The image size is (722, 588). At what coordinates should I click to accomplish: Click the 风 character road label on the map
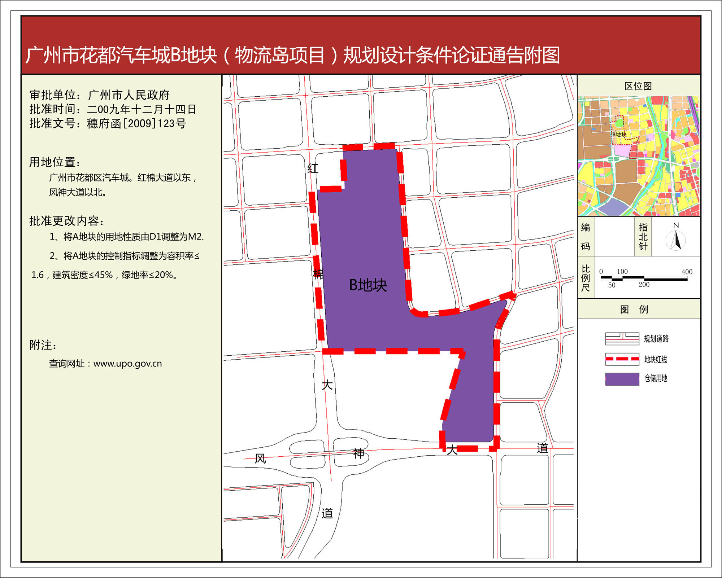coord(260,458)
